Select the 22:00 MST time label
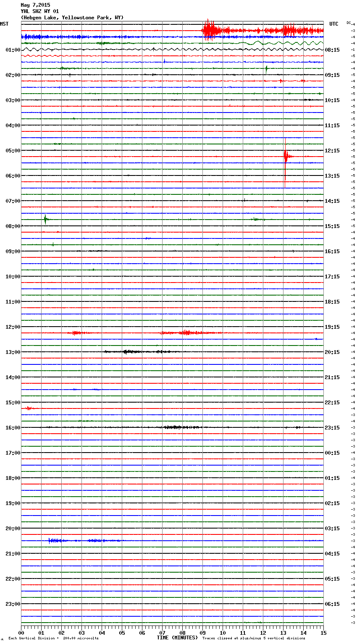 (x=13, y=579)
